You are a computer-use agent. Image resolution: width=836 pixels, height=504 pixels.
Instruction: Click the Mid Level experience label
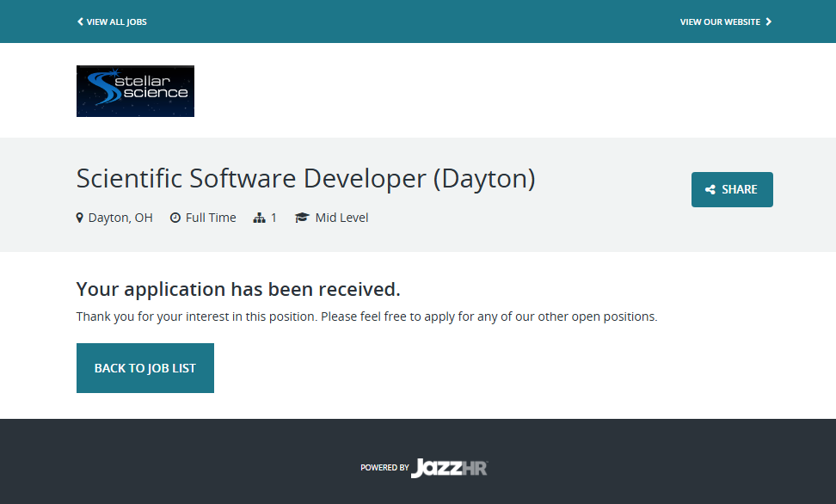pos(341,218)
